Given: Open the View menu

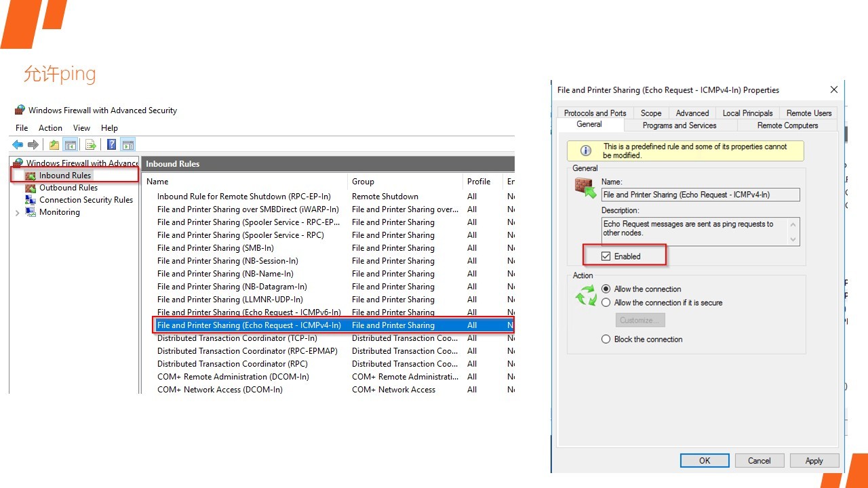Looking at the screenshot, I should click(x=81, y=127).
